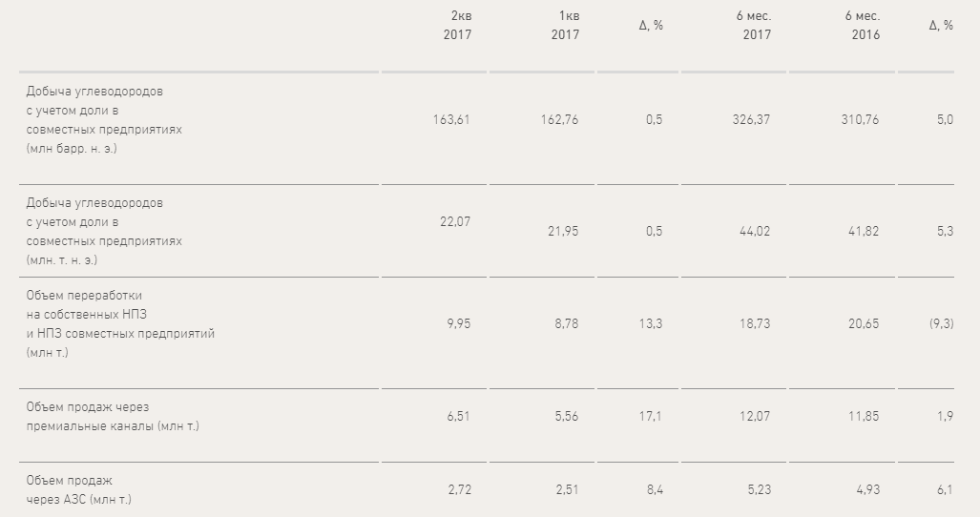Click the hydrocarbon production row label in млн. т. н. э.
Image resolution: width=980 pixels, height=517 pixels.
coord(104,232)
